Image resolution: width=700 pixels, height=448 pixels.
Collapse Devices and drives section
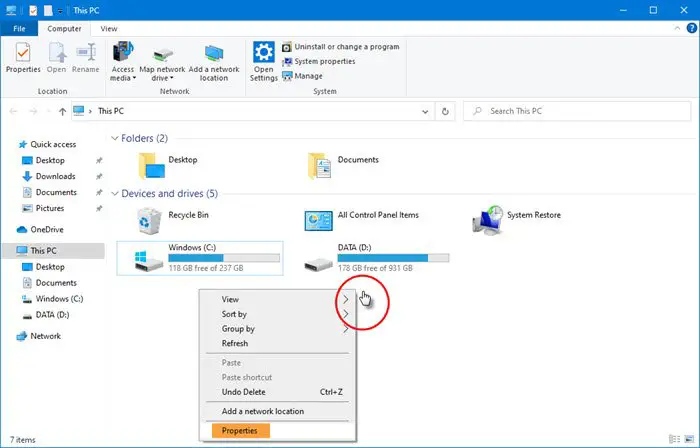pos(115,194)
